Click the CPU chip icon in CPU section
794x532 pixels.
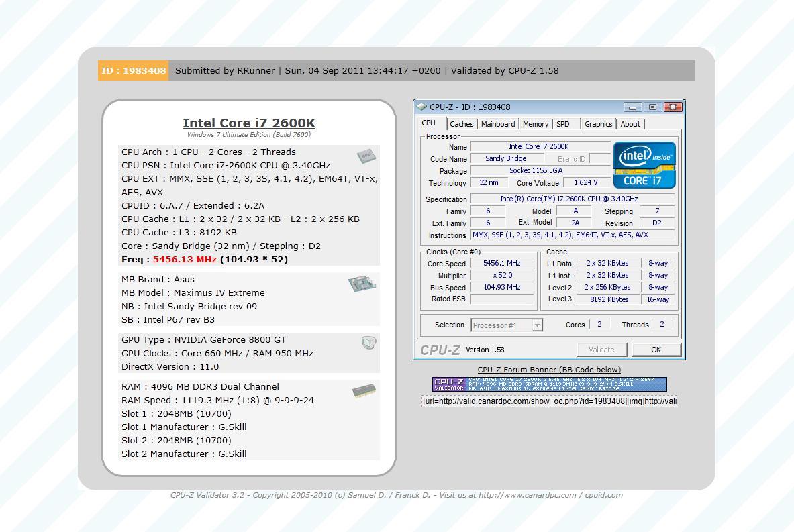(x=366, y=156)
